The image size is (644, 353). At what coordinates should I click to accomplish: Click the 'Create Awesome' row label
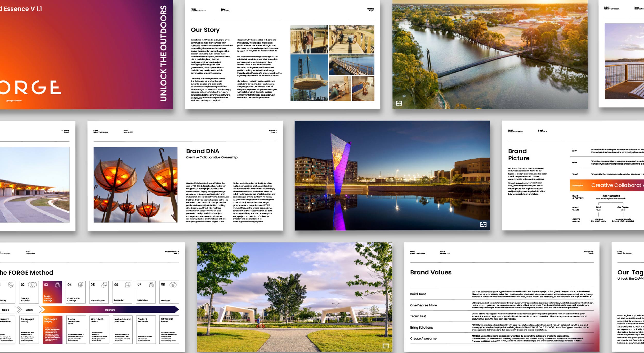pos(423,339)
